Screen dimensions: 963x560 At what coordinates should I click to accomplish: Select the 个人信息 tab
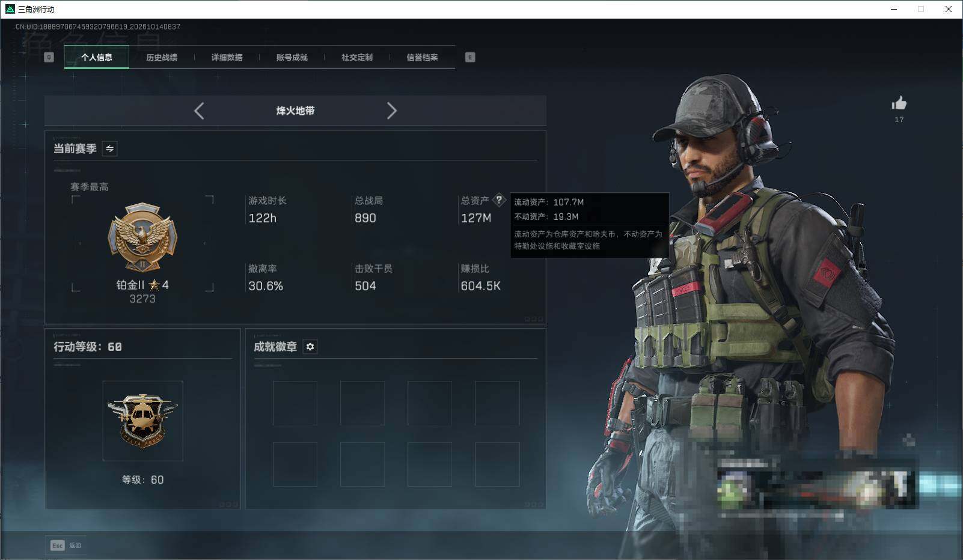[97, 57]
